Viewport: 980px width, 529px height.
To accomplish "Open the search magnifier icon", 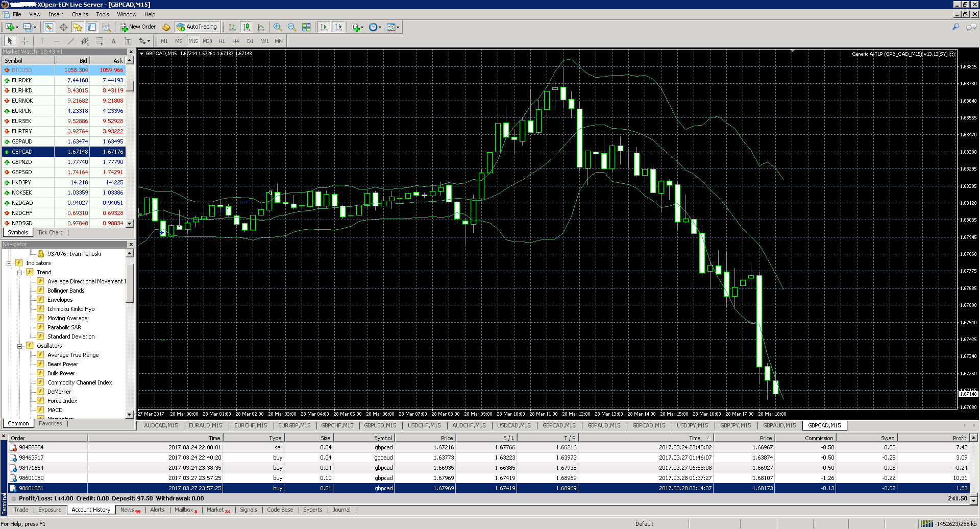I will (956, 27).
